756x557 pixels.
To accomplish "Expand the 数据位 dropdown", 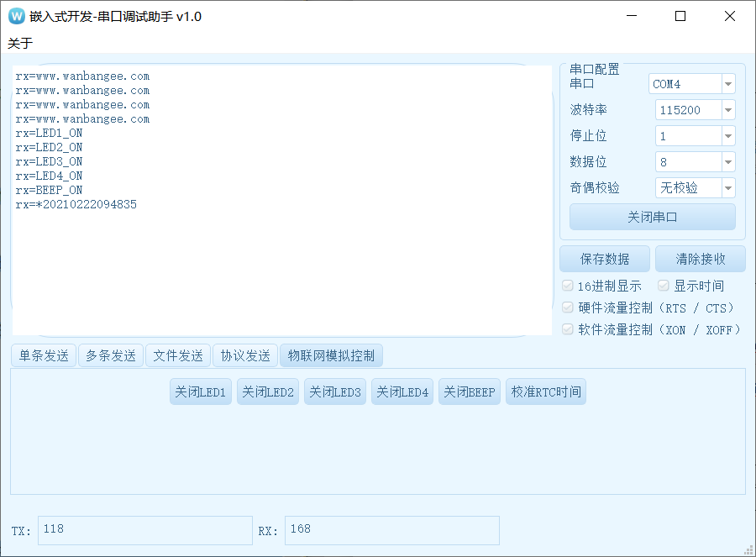I will (695, 162).
